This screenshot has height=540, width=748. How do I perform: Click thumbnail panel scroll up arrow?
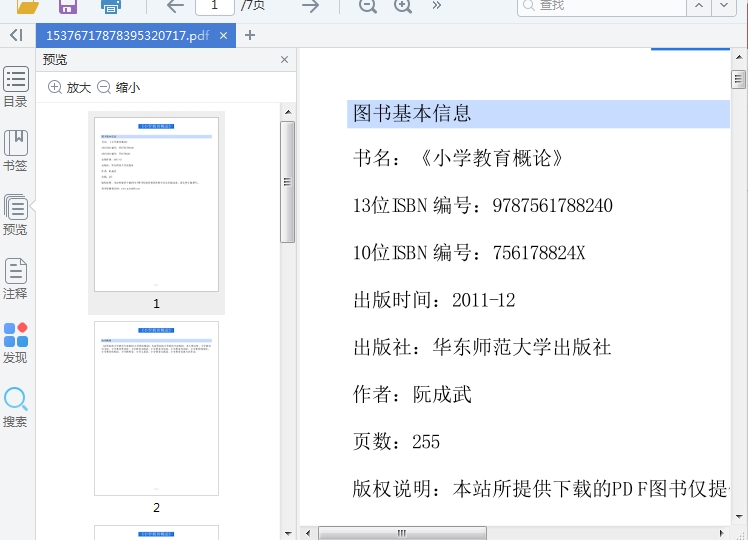point(288,112)
